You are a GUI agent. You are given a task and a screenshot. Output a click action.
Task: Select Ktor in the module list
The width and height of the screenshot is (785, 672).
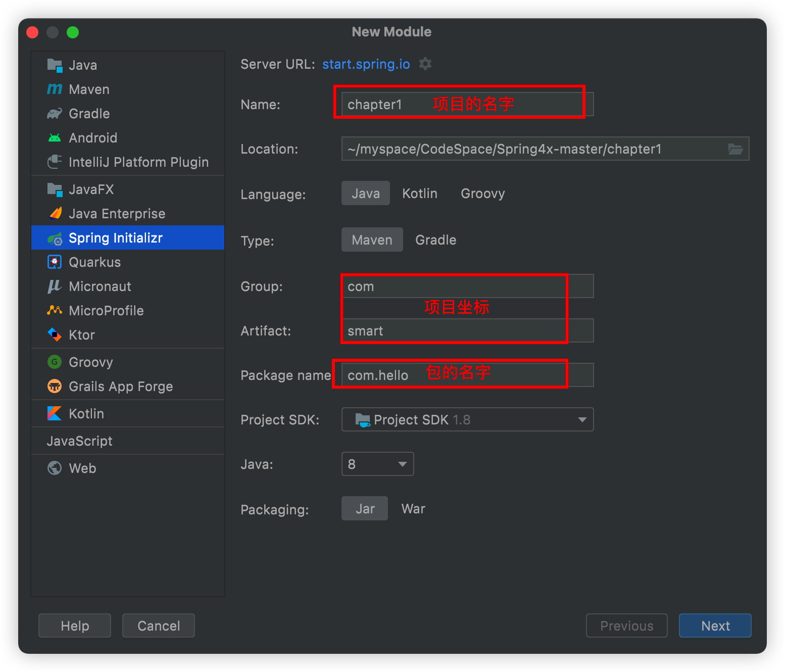click(x=128, y=335)
